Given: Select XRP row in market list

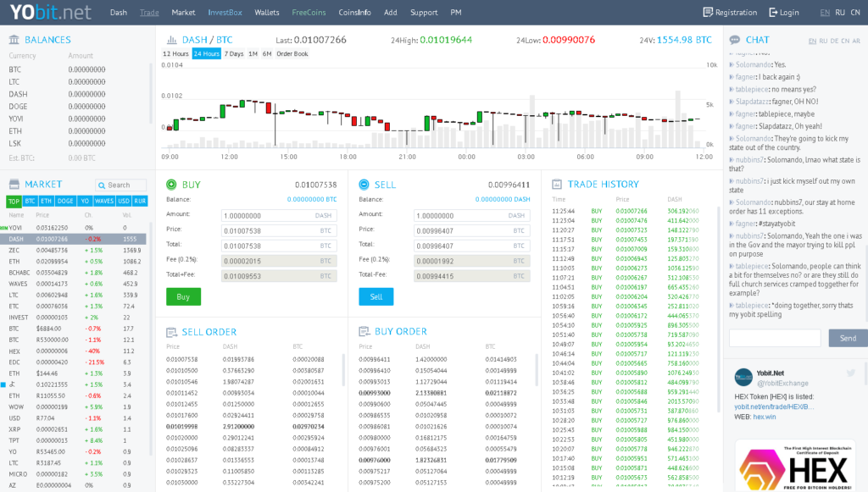Looking at the screenshot, I should tap(75, 429).
